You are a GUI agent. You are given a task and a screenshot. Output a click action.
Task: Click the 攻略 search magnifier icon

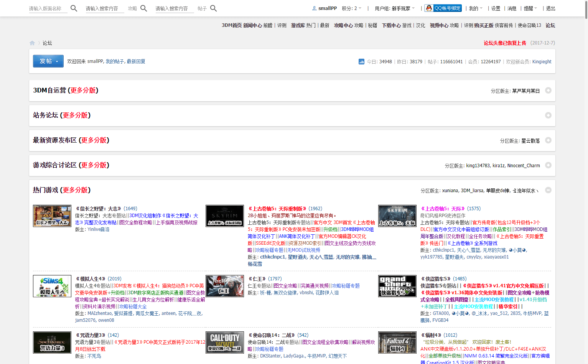click(x=143, y=8)
